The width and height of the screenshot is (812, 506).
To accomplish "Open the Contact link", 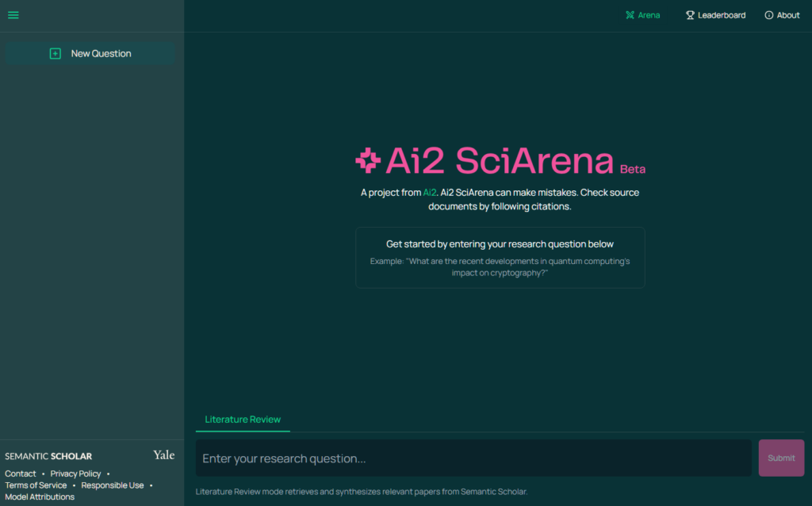I will pyautogui.click(x=20, y=473).
